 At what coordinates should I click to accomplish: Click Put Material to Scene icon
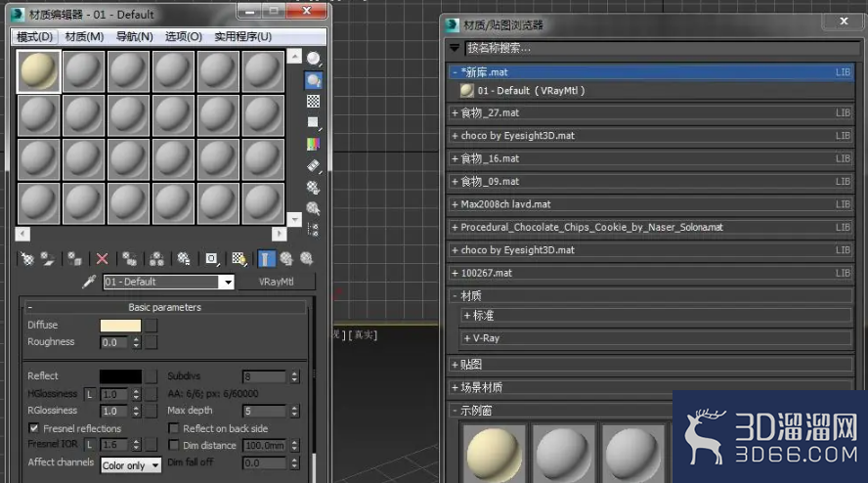pos(48,259)
